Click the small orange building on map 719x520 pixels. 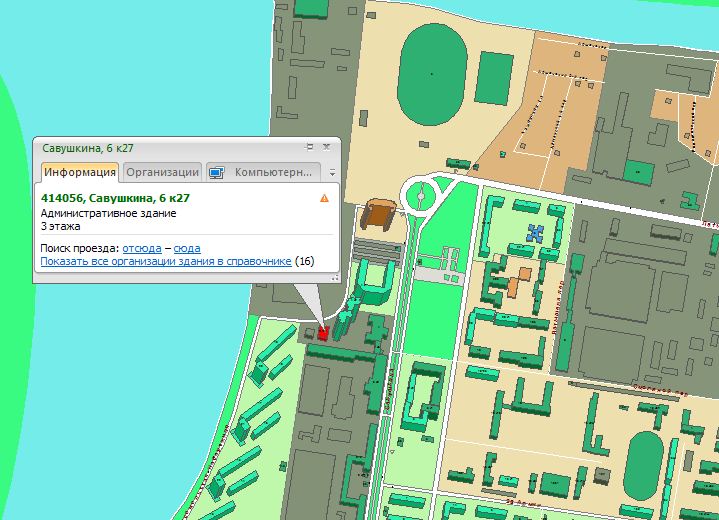[x=514, y=286]
